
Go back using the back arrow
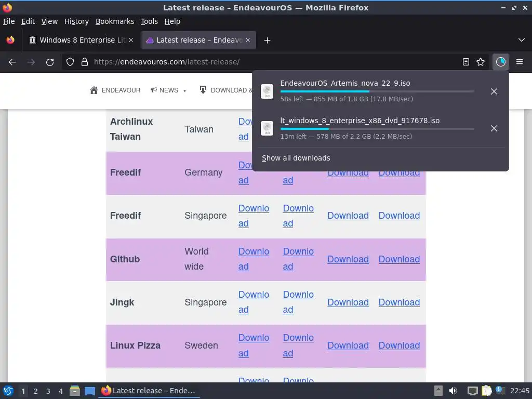12,62
